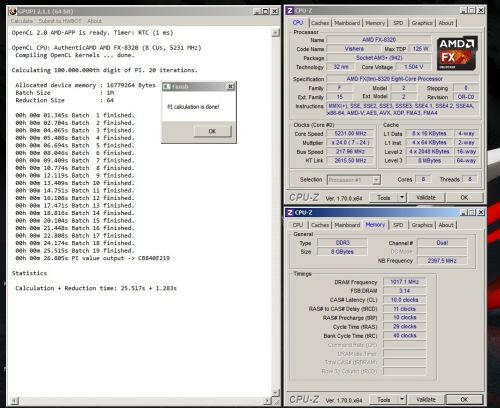
Task: Click the Core Voltage 1.504 V value
Action: [x=413, y=67]
